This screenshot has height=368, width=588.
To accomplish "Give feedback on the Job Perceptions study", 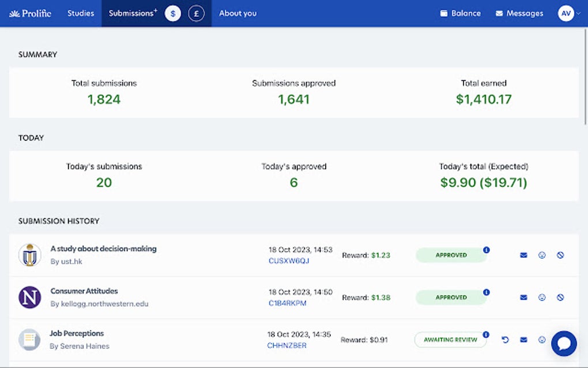I will [541, 340].
